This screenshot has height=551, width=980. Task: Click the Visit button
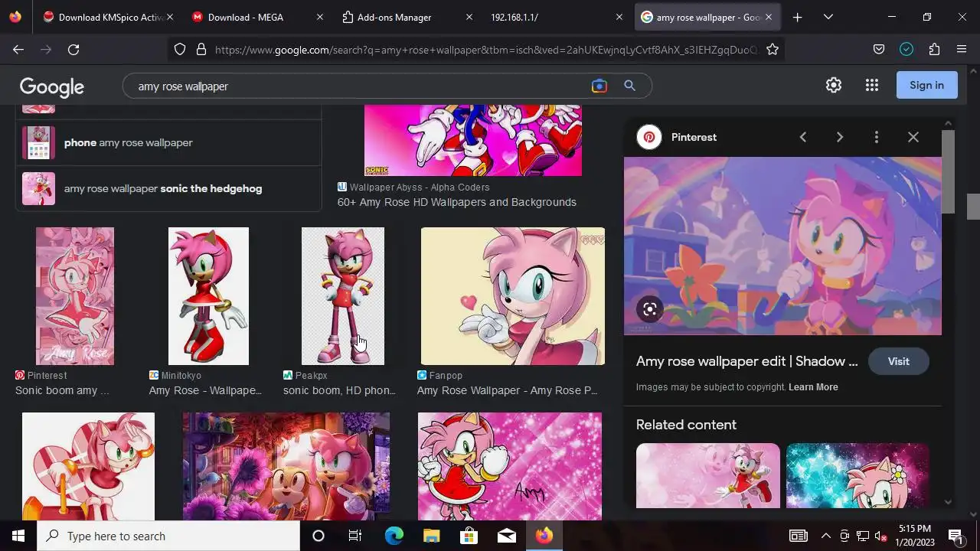pos(899,361)
